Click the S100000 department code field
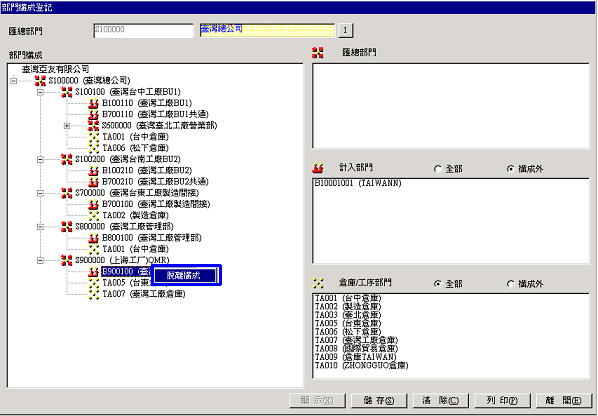 pos(143,31)
